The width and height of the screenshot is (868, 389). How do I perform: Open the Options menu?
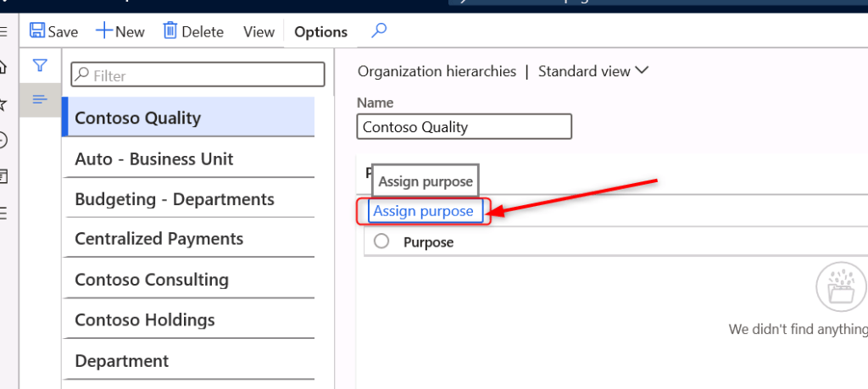pyautogui.click(x=320, y=32)
